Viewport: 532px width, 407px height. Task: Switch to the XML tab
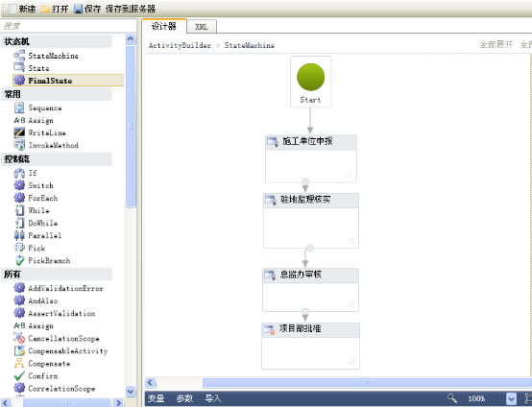[202, 27]
